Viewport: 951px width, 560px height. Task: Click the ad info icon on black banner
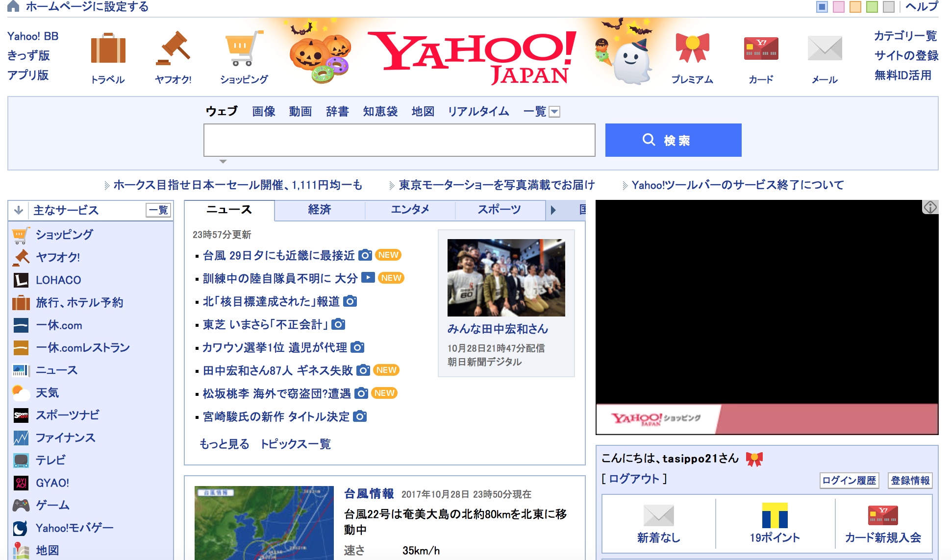[930, 207]
